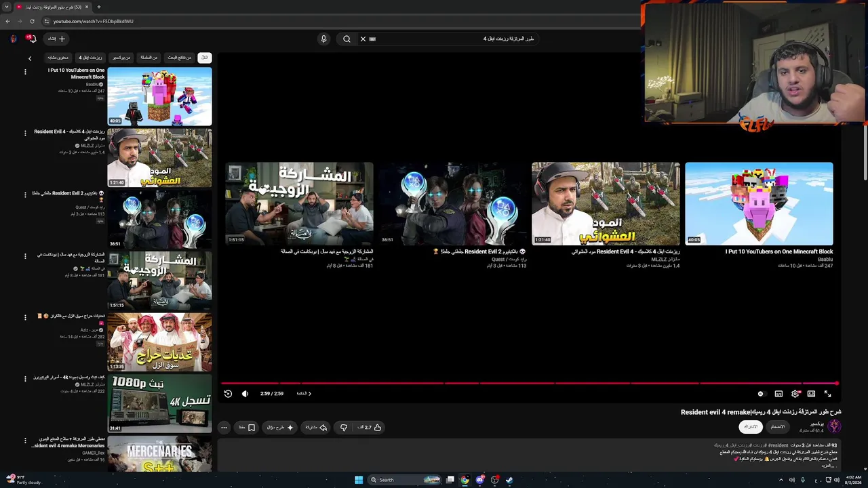
Task: Reload the page in the browser
Action: click(32, 21)
